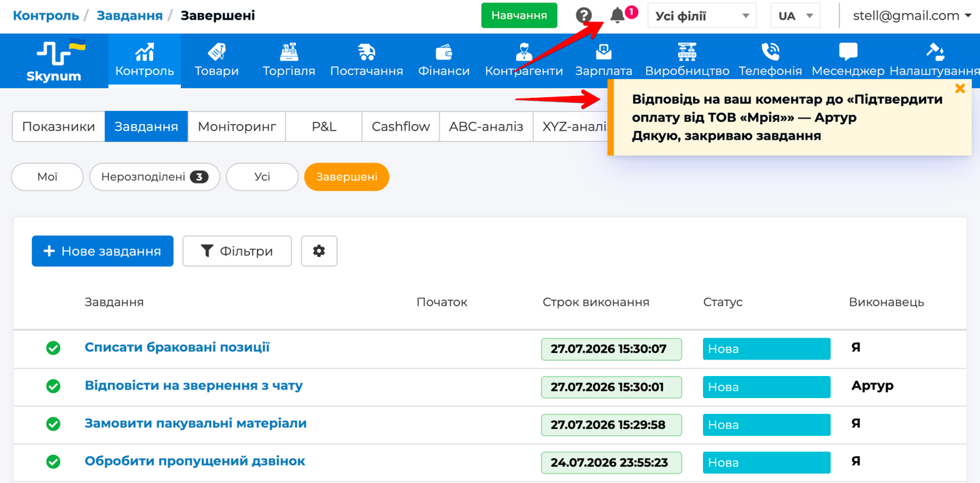The width and height of the screenshot is (980, 483).
Task: Click the Статус column header
Action: click(723, 302)
